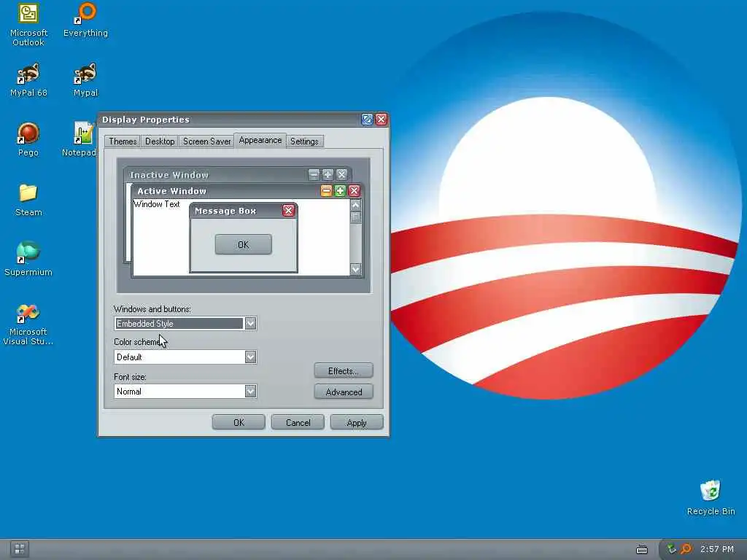Close the Display Properties dialog

pyautogui.click(x=381, y=120)
